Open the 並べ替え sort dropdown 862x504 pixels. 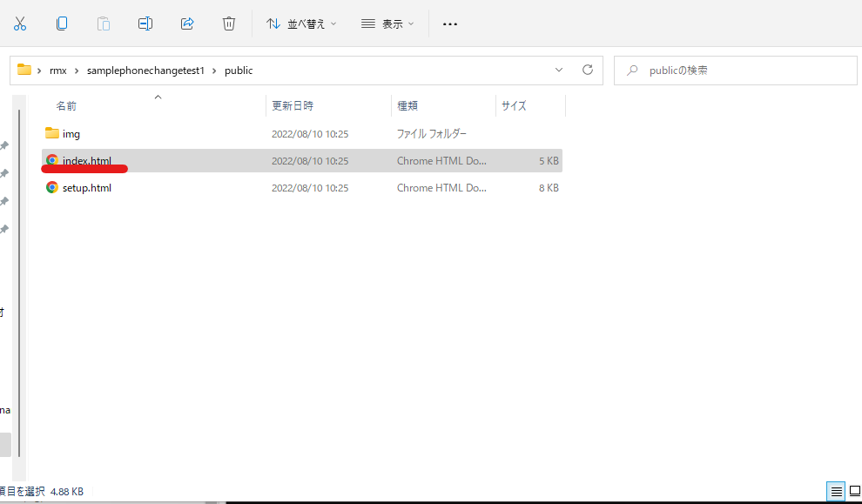[301, 24]
